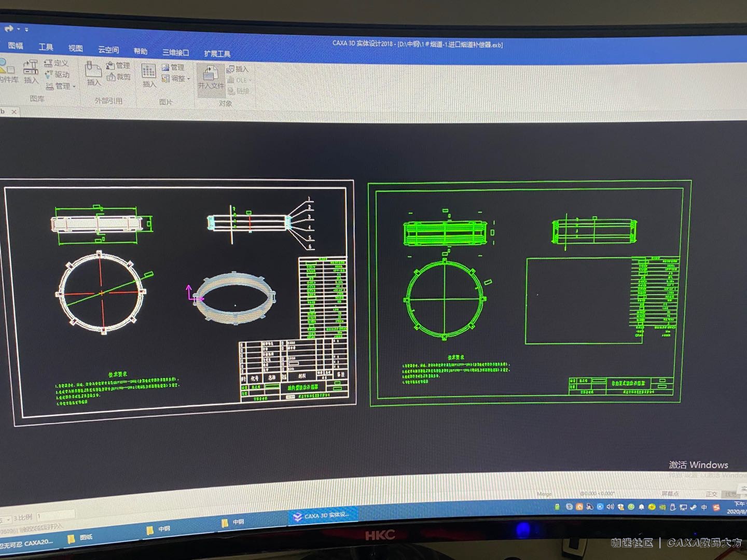747x560 pixels.
Task: Toggle the Chinese input mode 中 indicator
Action: tap(704, 507)
